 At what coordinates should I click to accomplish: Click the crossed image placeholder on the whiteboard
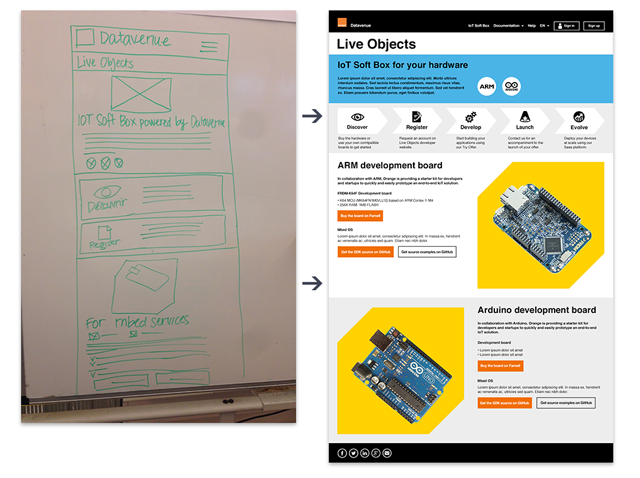tap(141, 94)
